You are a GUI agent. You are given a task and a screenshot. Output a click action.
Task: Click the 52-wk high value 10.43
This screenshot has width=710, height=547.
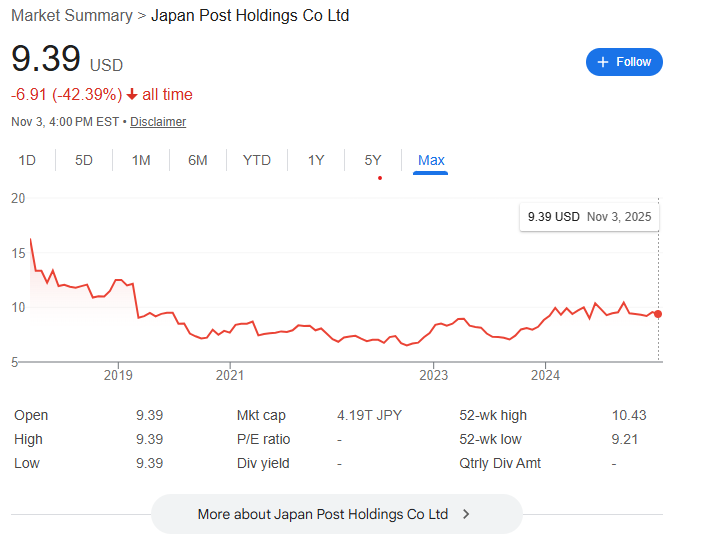[629, 415]
